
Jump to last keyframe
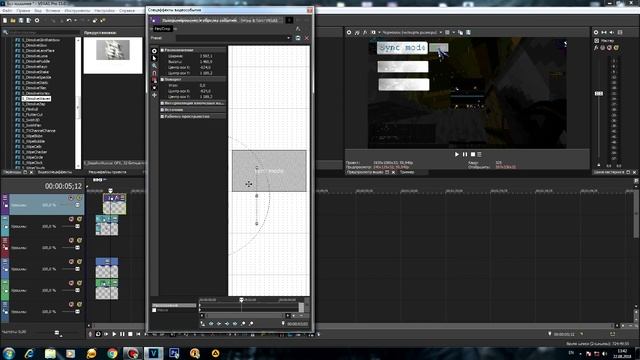coord(235,323)
